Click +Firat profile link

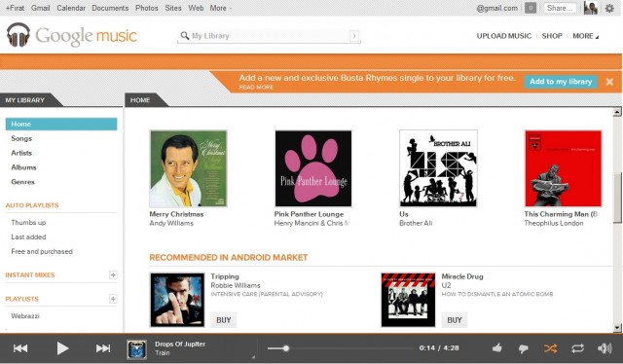pos(15,8)
